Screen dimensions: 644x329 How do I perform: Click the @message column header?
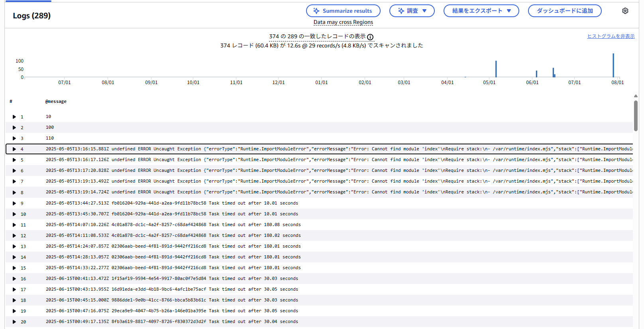[x=56, y=102]
